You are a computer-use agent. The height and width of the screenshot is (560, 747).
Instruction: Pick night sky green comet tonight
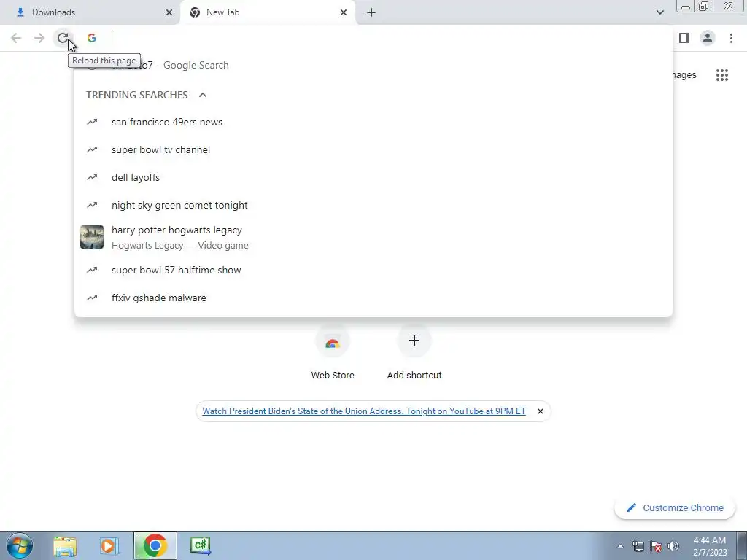(x=373, y=205)
